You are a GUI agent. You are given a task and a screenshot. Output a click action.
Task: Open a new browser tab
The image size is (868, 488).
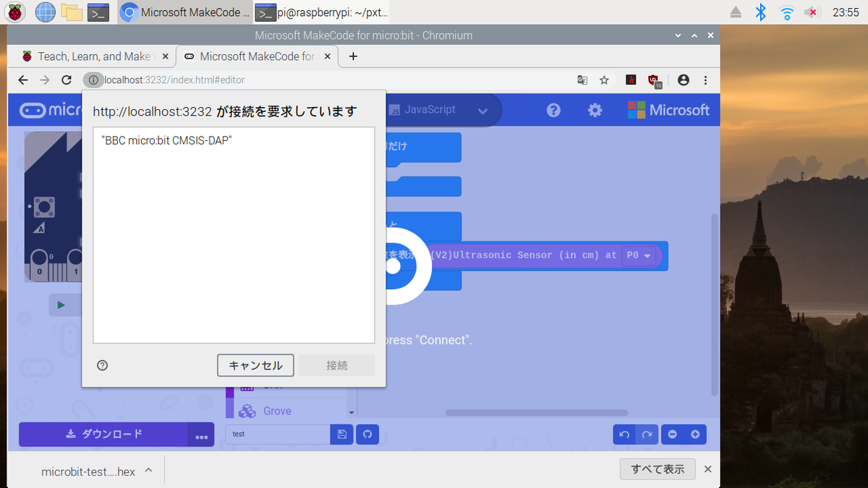click(x=353, y=56)
